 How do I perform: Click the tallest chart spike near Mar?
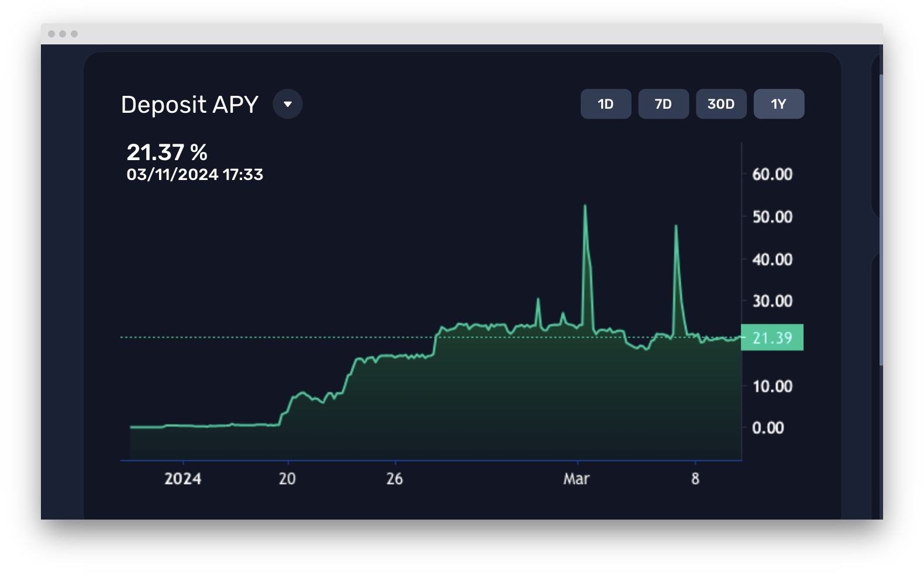click(x=585, y=206)
